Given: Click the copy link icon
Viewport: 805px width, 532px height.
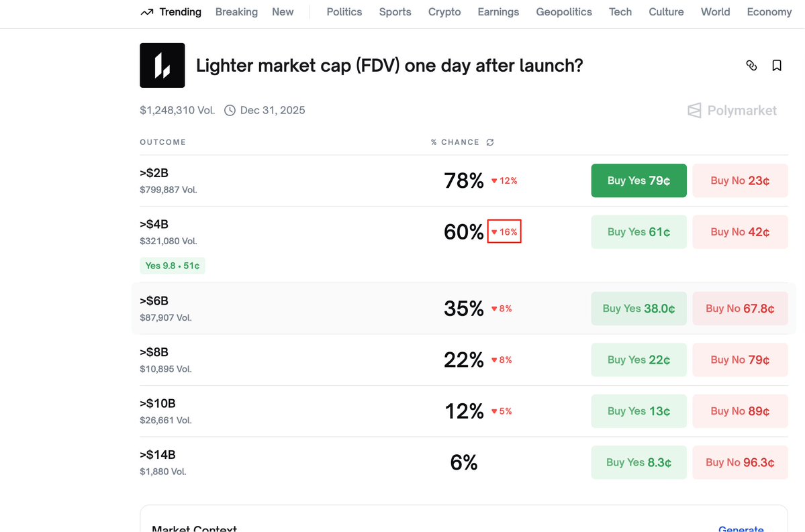Looking at the screenshot, I should tap(751, 65).
